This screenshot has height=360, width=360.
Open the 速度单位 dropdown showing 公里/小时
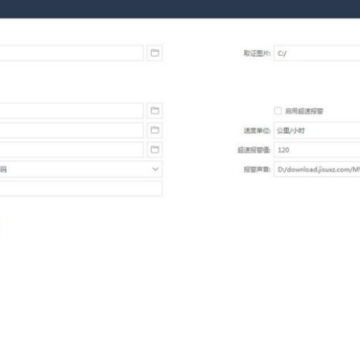click(317, 130)
